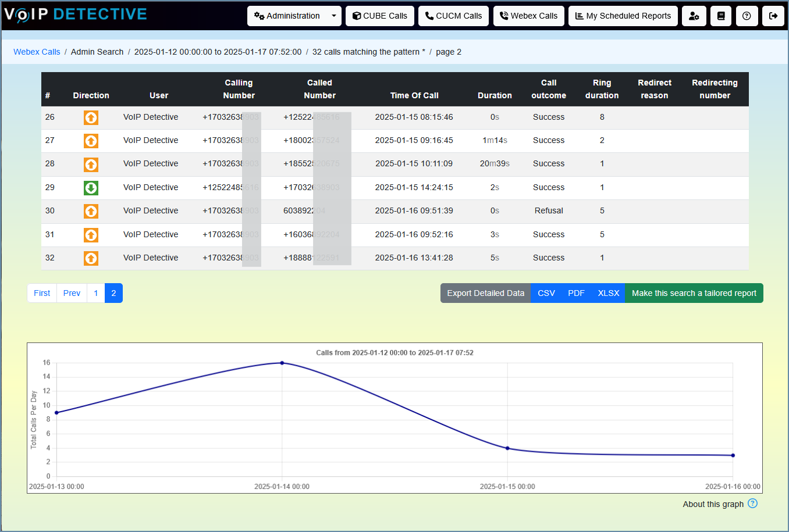Open CUBE Calls
This screenshot has width=789, height=532.
380,16
